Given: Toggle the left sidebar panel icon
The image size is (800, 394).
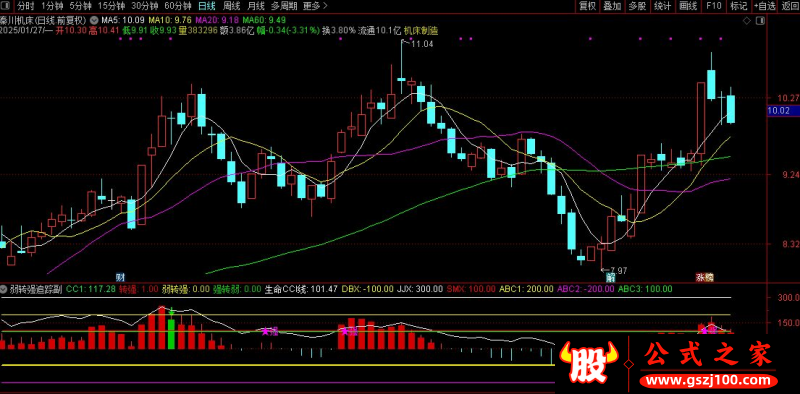Looking at the screenshot, I should [x=5, y=6].
